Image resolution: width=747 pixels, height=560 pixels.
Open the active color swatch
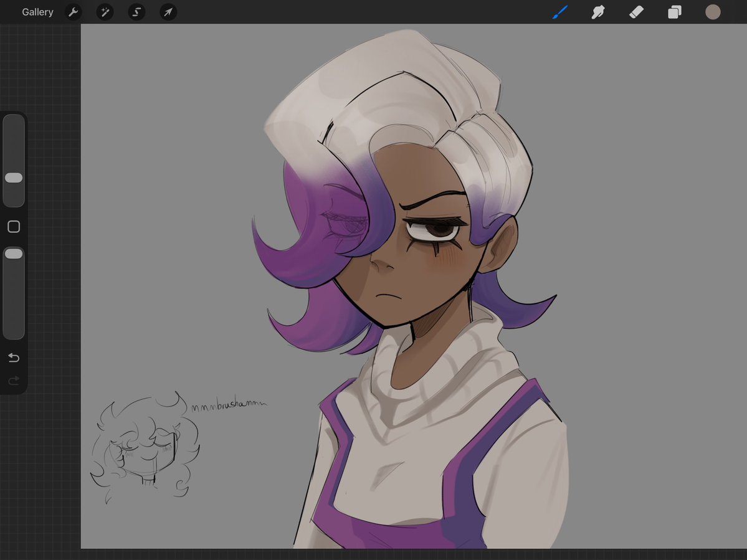point(713,12)
